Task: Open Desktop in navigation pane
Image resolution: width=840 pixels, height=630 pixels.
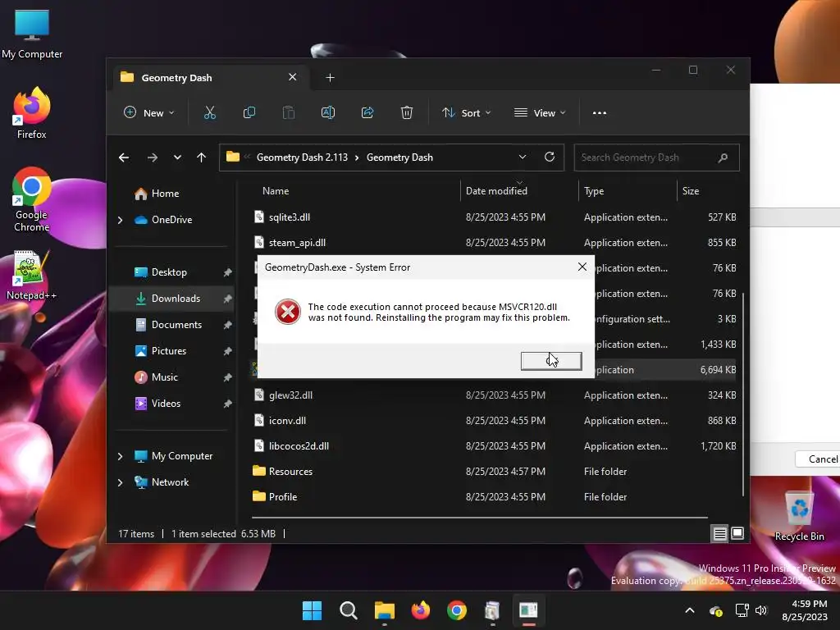Action: point(169,272)
